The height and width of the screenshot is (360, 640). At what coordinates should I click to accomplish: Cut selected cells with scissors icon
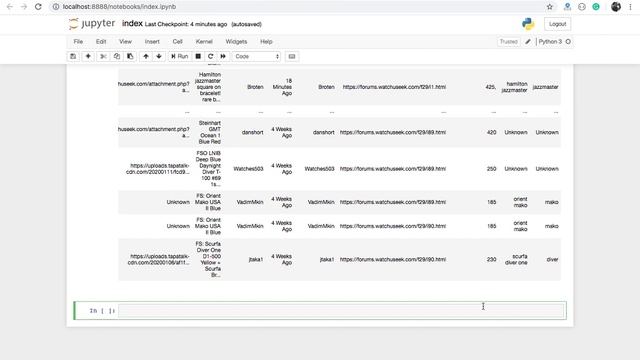(103, 56)
